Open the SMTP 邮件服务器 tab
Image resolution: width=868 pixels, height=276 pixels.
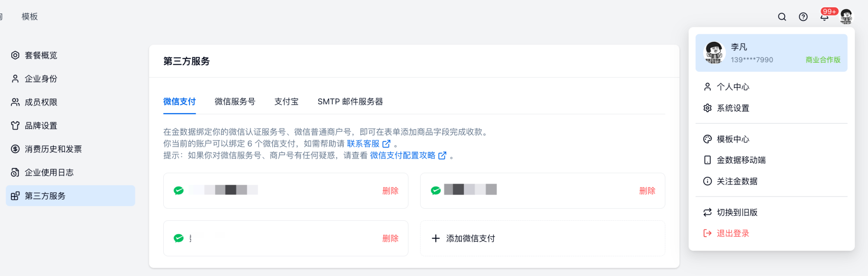pos(350,102)
